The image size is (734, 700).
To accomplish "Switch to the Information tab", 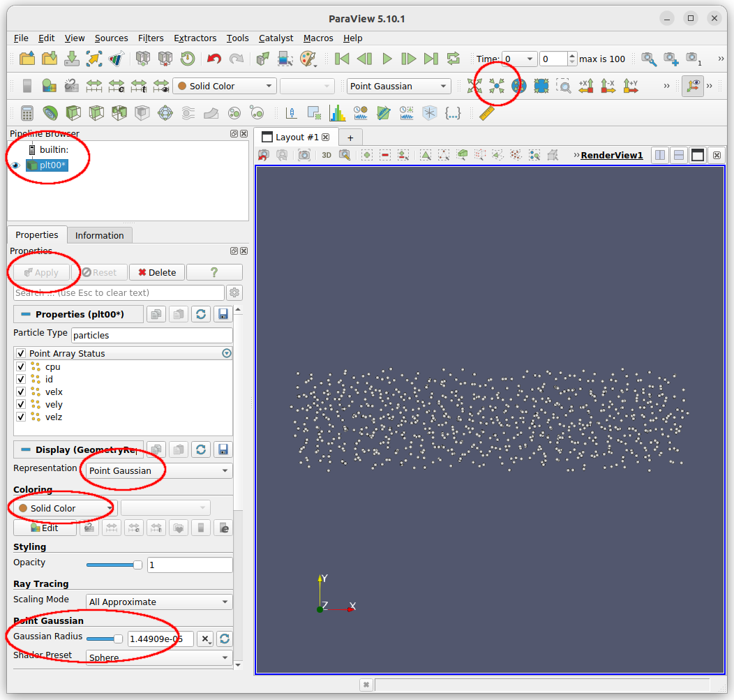I will point(99,235).
